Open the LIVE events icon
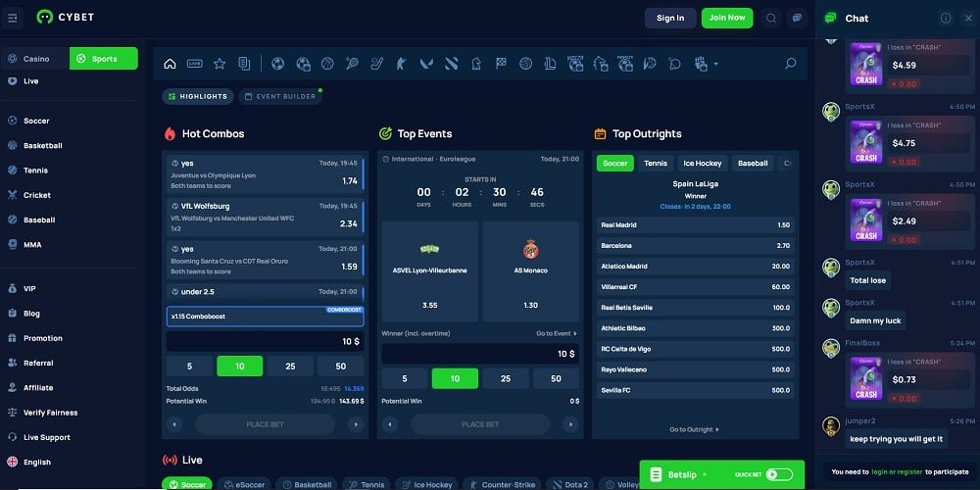Viewport: 980px width, 490px height. [x=194, y=64]
